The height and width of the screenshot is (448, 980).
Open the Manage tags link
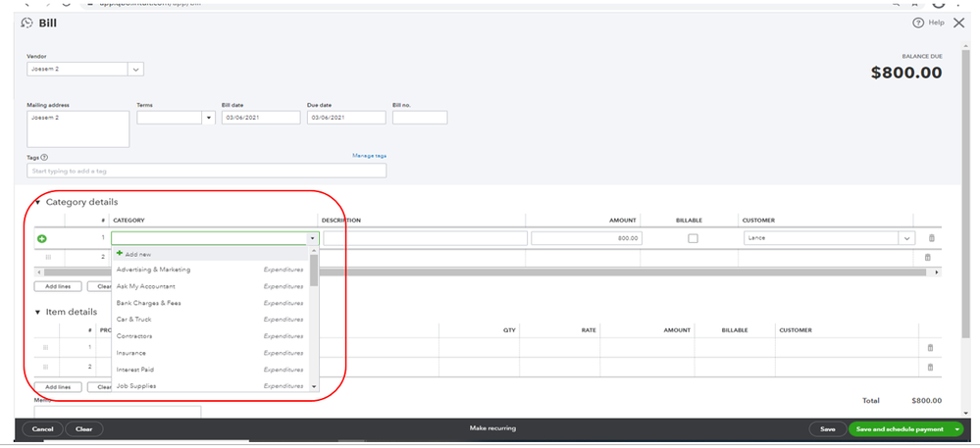pyautogui.click(x=369, y=156)
